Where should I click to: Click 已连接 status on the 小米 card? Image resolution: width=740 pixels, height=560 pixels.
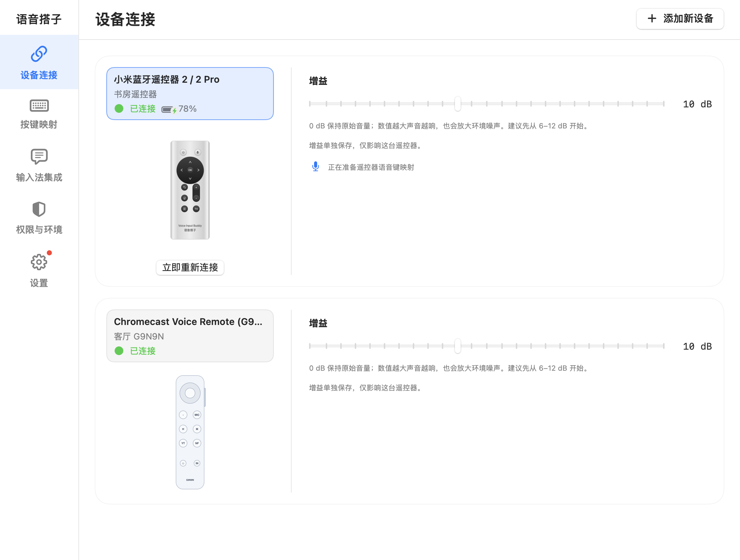tap(143, 108)
